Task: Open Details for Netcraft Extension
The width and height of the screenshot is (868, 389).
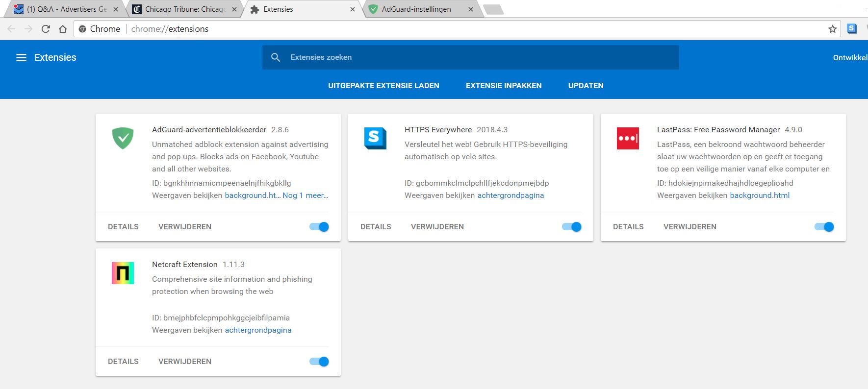Action: (x=123, y=362)
